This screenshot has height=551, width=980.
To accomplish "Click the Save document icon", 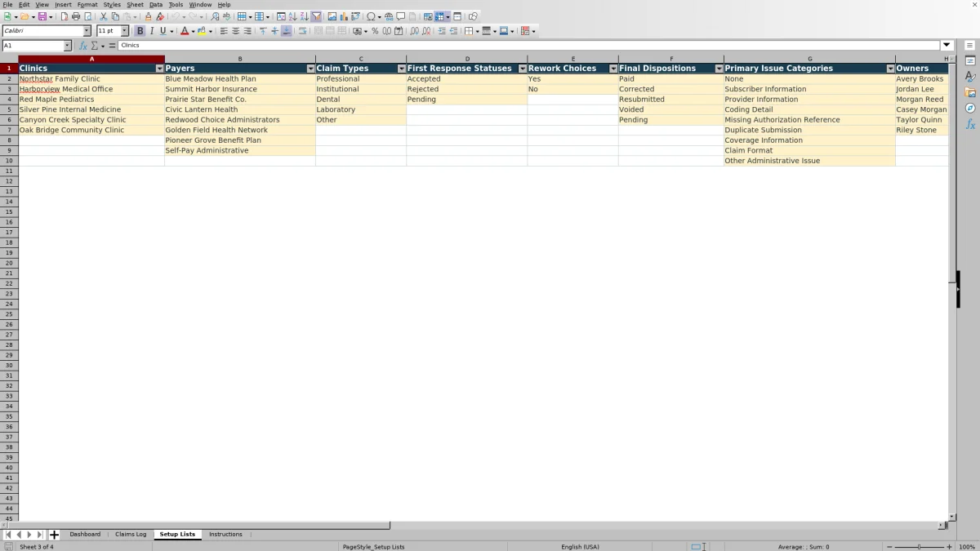I will point(42,16).
